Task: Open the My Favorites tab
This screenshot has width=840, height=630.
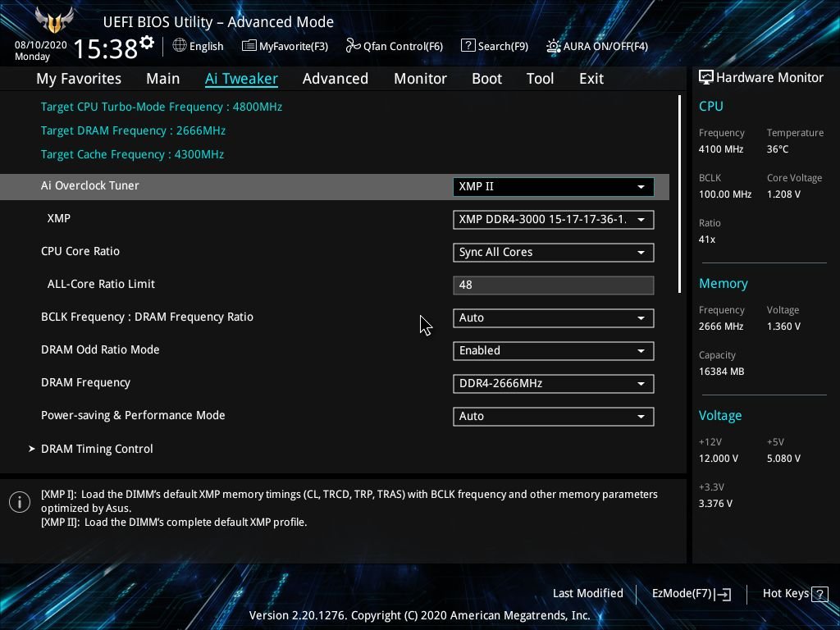Action: pos(79,79)
